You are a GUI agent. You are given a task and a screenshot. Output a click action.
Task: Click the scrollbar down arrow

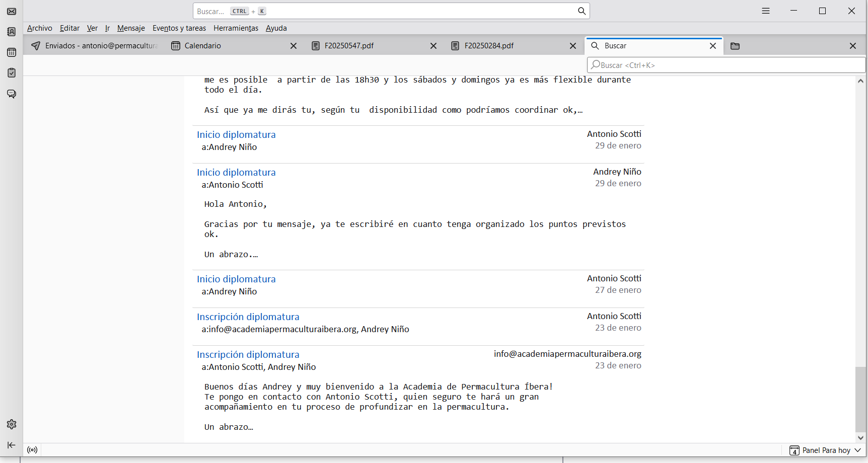pyautogui.click(x=860, y=438)
